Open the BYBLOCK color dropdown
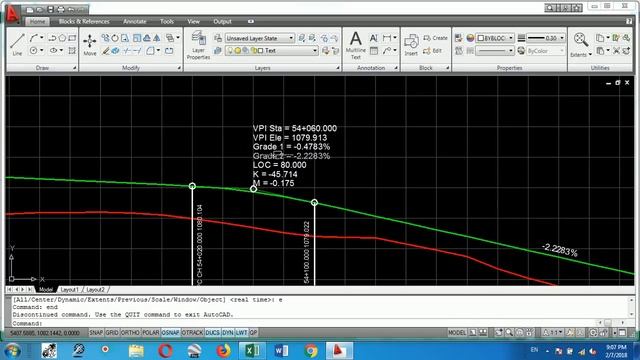 [496, 38]
